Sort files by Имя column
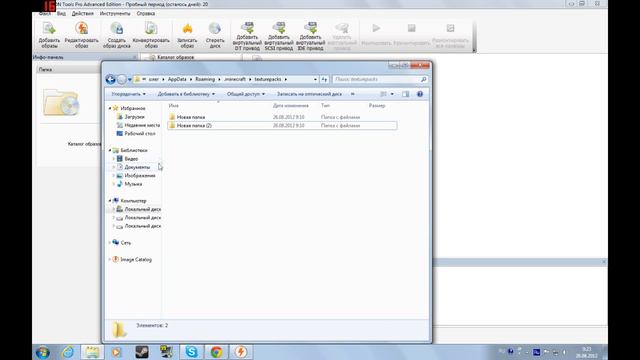 173,106
